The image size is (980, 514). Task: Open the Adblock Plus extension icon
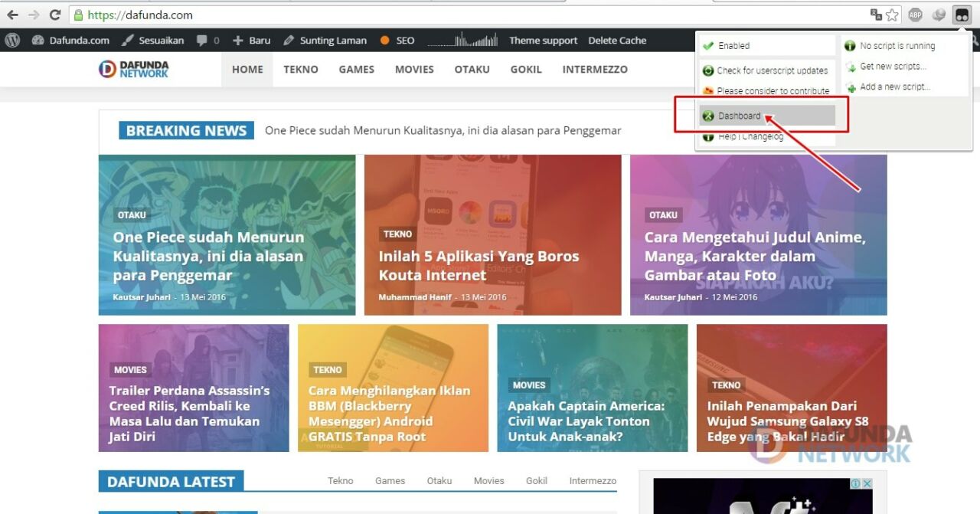tap(915, 15)
